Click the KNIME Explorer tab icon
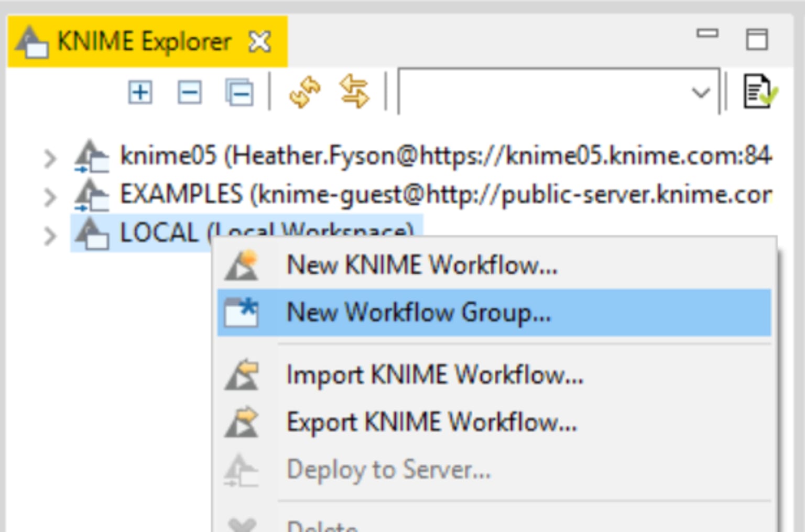This screenshot has height=532, width=805. [31, 42]
